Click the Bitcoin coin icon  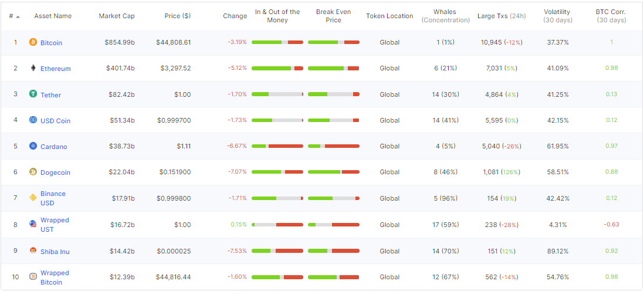click(33, 42)
